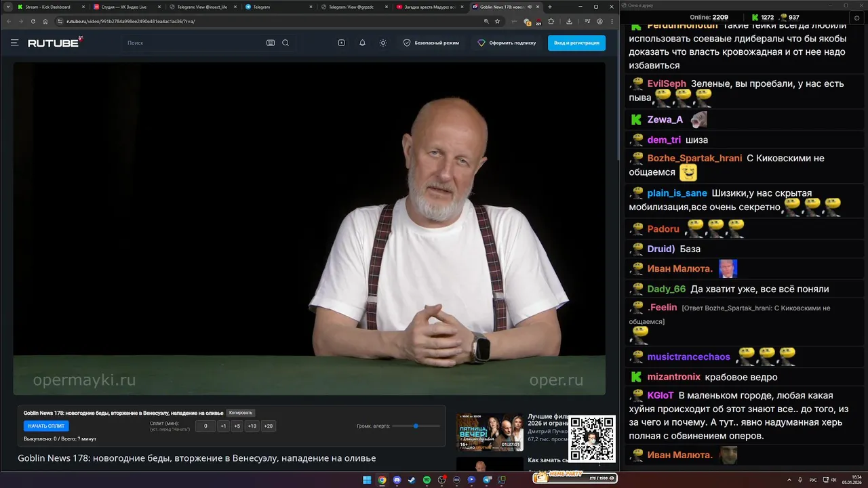Switch to the plain Telegram tab

tap(278, 7)
